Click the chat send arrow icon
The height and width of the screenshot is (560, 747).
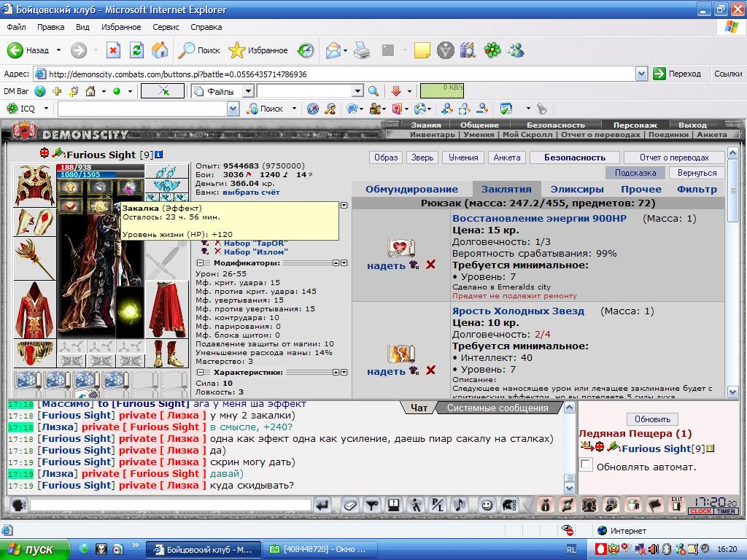click(x=322, y=505)
